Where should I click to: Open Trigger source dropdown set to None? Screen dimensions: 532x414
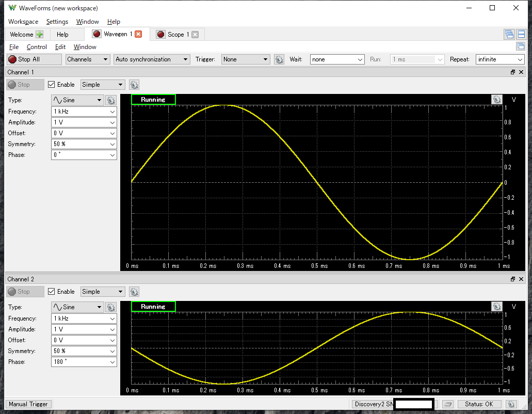(246, 59)
